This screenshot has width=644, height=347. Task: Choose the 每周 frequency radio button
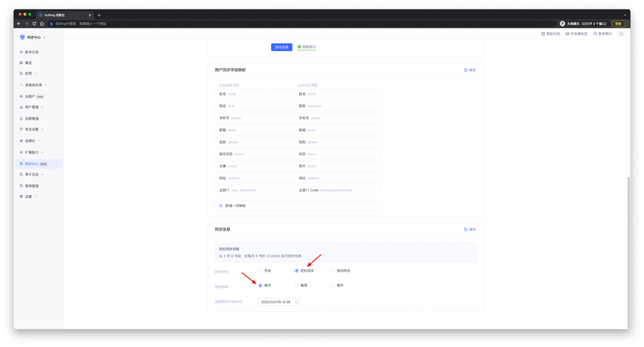pyautogui.click(x=297, y=286)
